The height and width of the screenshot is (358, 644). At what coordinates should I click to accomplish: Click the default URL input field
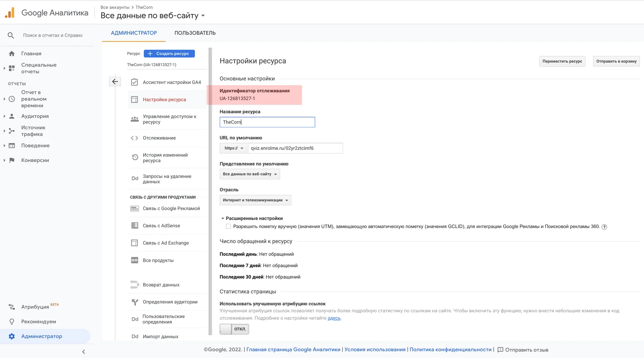pos(296,148)
